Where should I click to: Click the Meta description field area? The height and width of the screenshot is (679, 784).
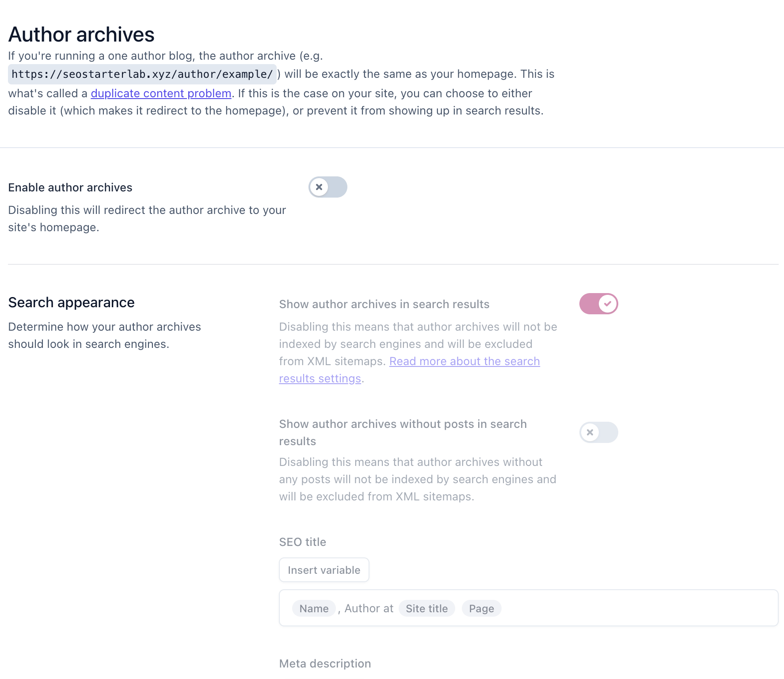[324, 663]
